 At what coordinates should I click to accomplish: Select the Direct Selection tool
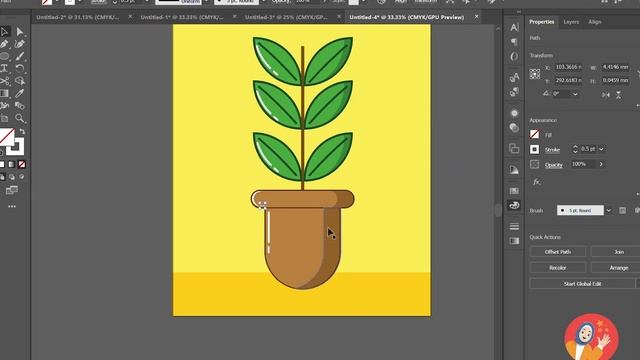click(20, 31)
